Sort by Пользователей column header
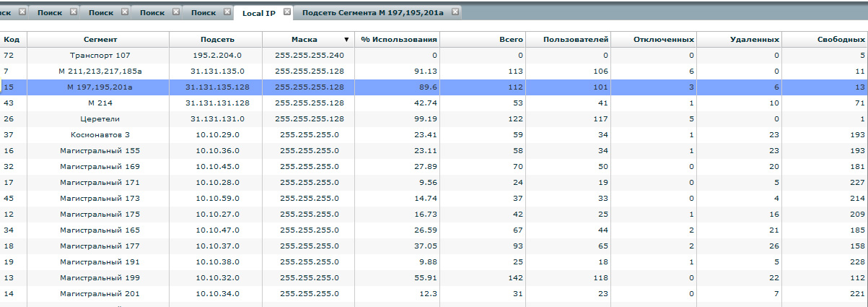Image resolution: width=868 pixels, height=307 pixels. point(577,39)
